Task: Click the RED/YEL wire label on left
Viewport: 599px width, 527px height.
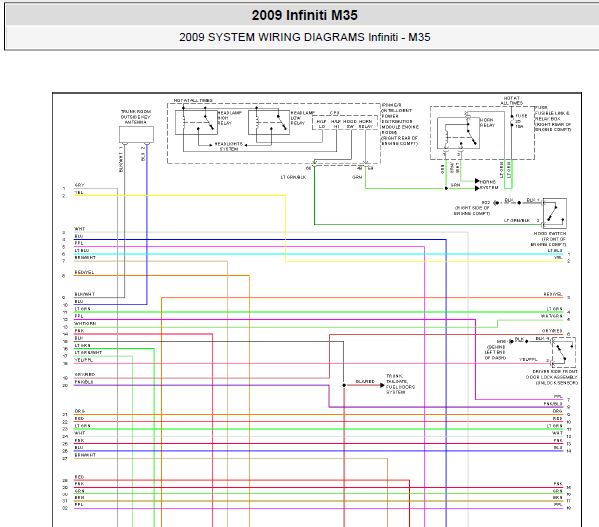Action: [x=84, y=272]
